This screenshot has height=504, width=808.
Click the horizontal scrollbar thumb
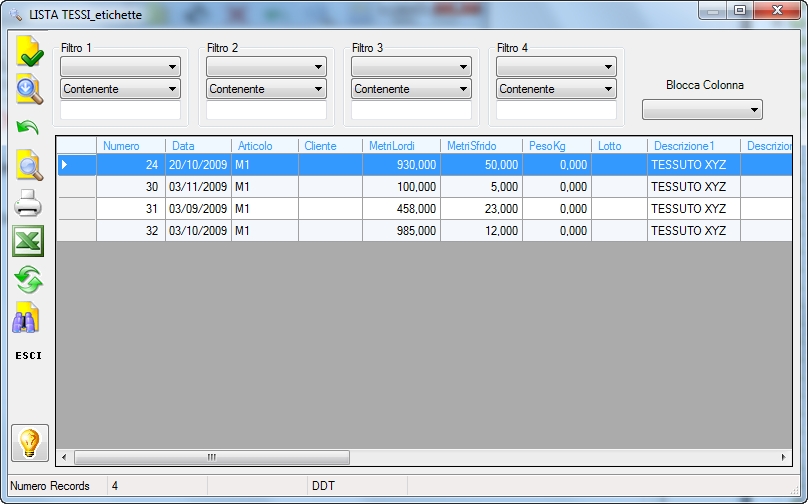(x=212, y=457)
